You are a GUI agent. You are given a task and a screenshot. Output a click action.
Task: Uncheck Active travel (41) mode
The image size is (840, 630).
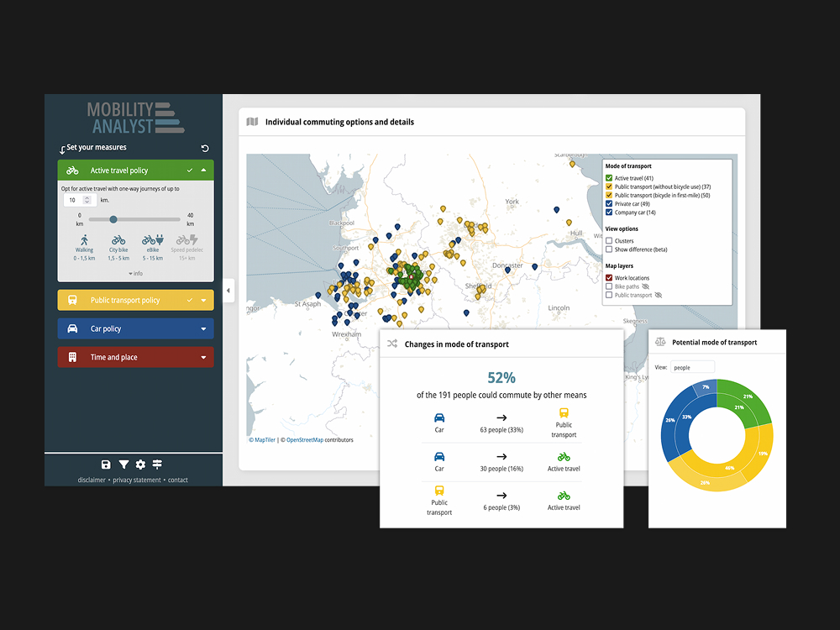click(x=607, y=178)
